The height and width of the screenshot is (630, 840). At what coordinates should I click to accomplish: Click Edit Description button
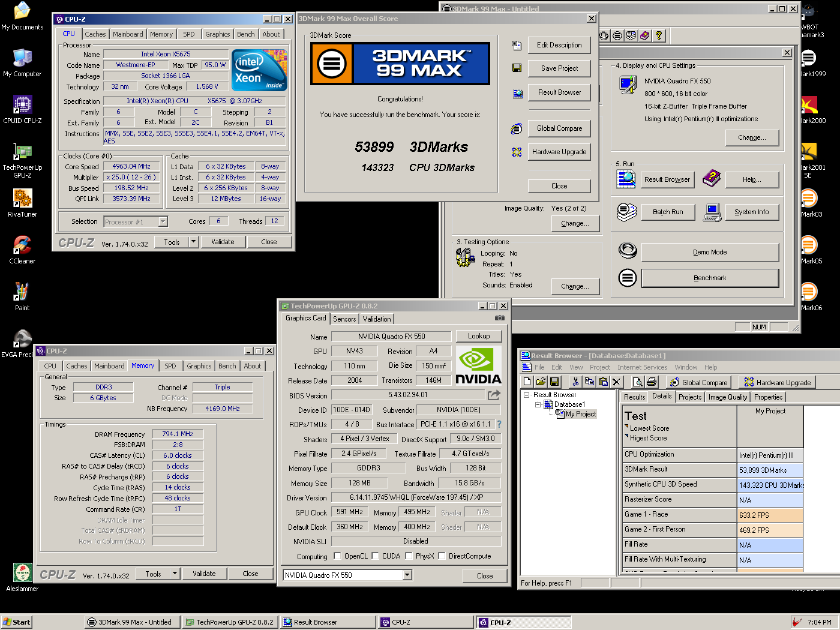[x=559, y=45]
